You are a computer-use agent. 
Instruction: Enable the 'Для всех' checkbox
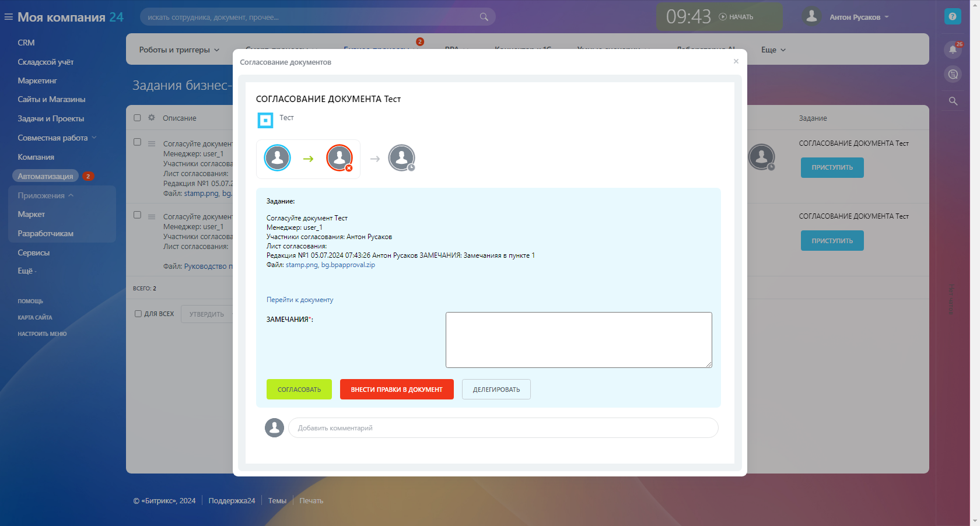coord(138,314)
